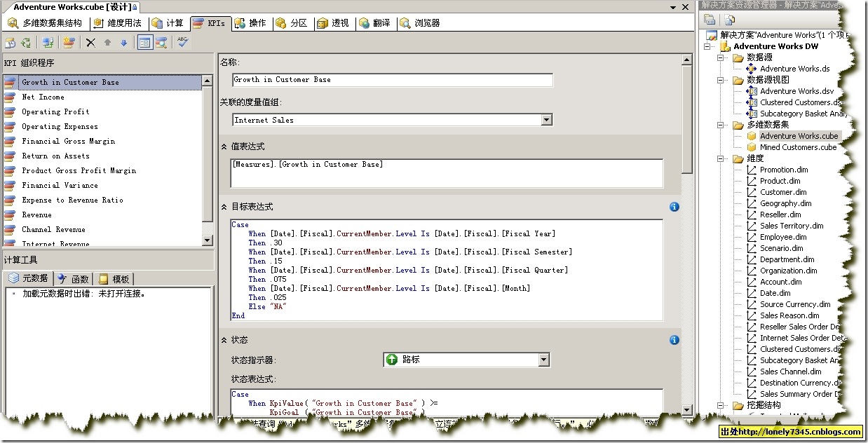The width and height of the screenshot is (868, 443).
Task: Delete the selected KPI using the X icon
Action: point(90,42)
